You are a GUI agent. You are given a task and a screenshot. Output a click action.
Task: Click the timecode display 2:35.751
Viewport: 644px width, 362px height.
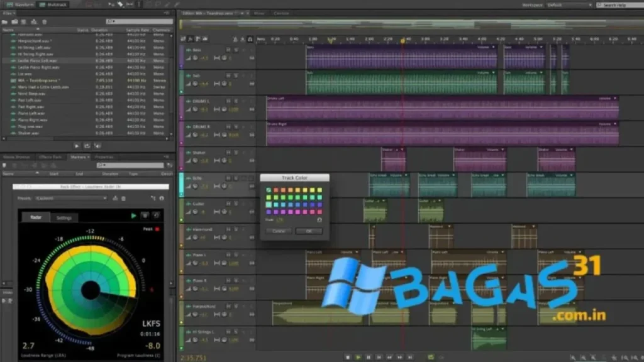pos(193,358)
